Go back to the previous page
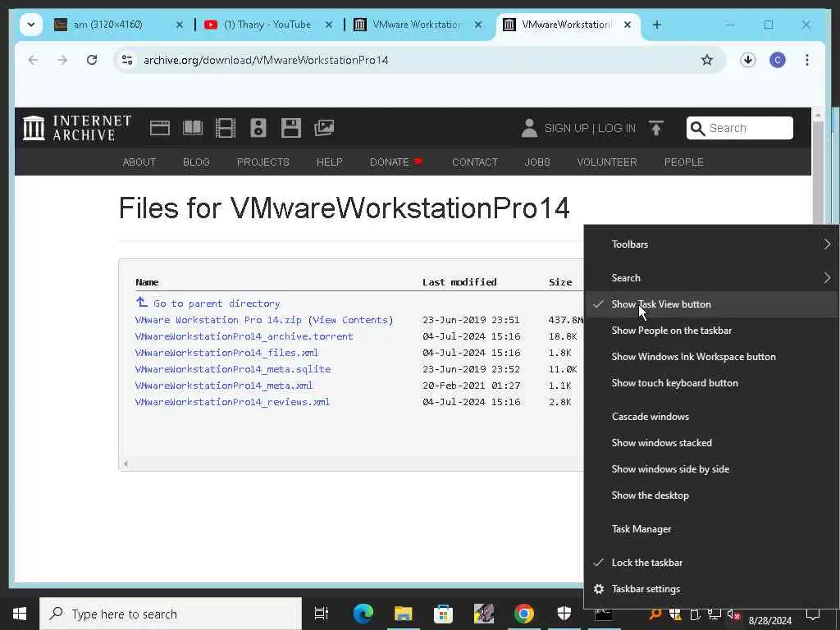The height and width of the screenshot is (630, 840). tap(33, 60)
